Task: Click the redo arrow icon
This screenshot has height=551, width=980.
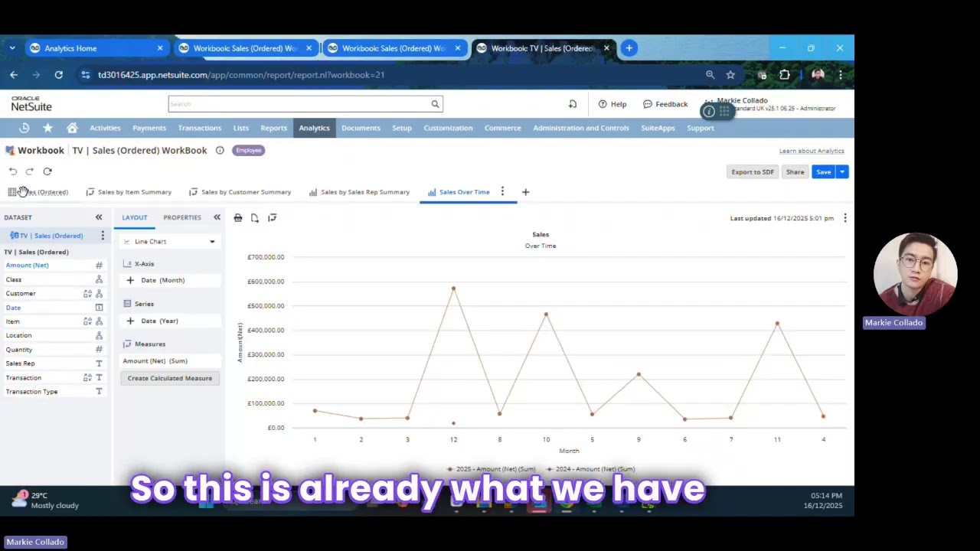Action: 30,171
